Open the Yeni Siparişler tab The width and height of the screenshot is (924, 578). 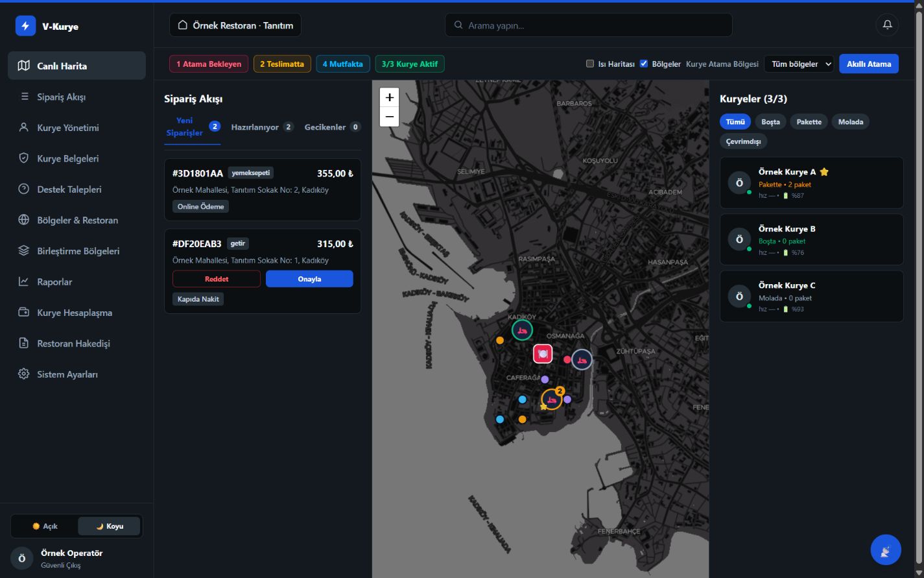(193, 127)
